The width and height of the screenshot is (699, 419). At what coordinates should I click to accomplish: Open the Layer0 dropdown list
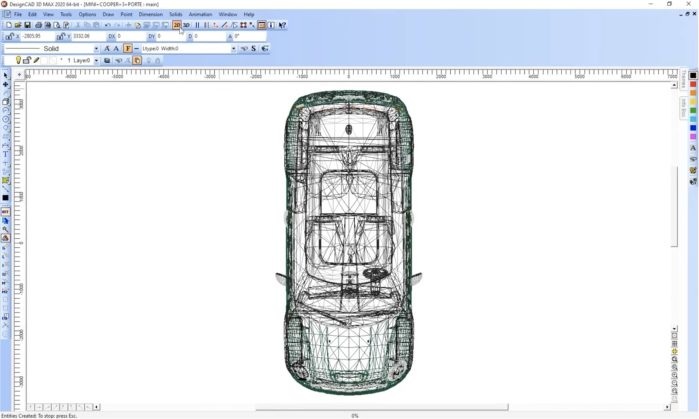click(97, 60)
